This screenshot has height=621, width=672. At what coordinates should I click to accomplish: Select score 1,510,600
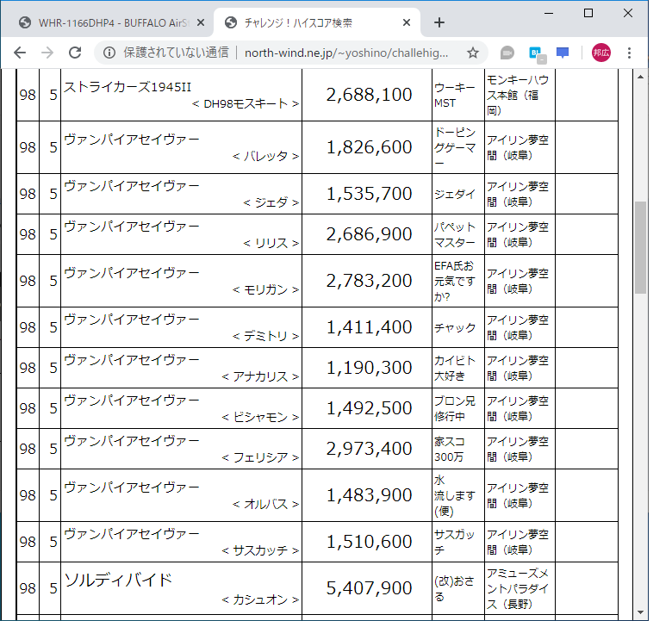coord(369,542)
